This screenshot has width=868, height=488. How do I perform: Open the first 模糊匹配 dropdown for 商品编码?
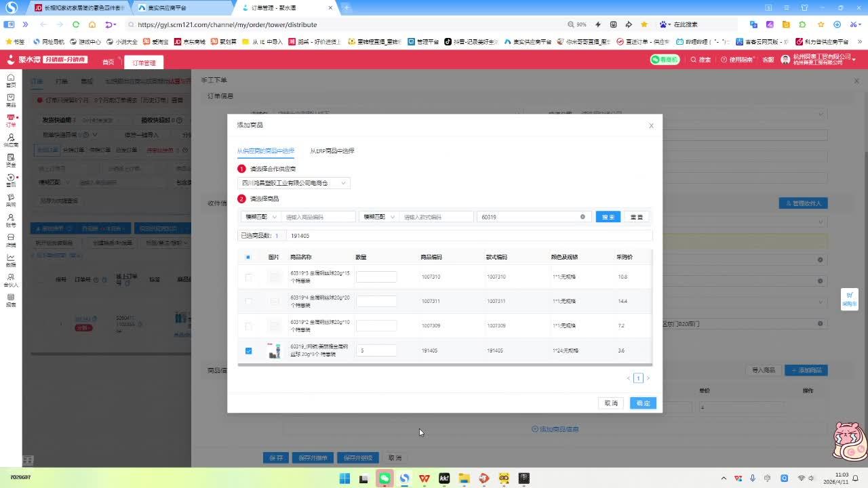tap(261, 217)
